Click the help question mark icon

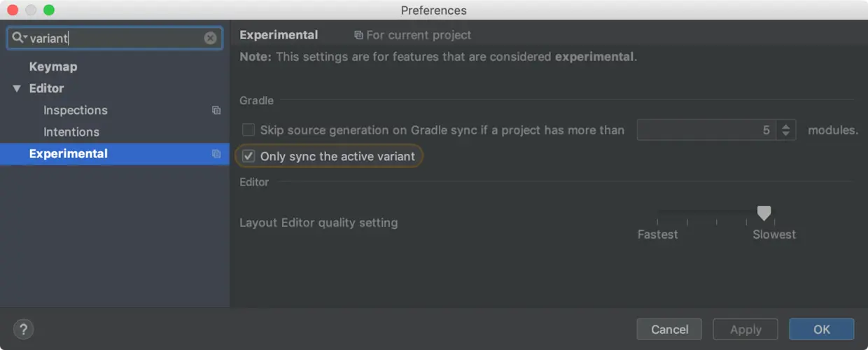[x=23, y=329]
